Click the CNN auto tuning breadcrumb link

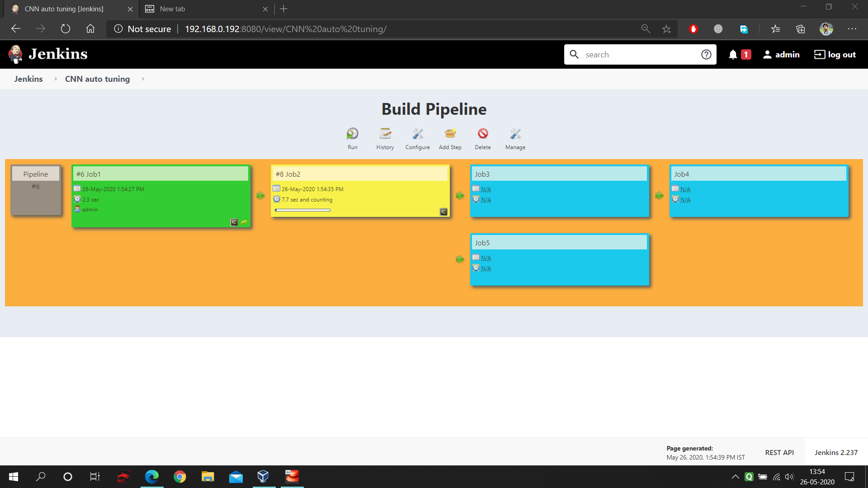point(97,79)
